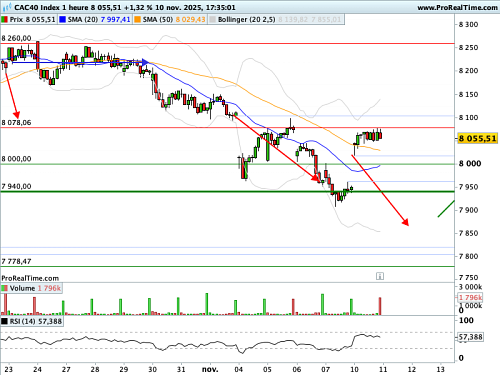Click the 7 778,47 level label
500x375 pixels.
(x=16, y=261)
